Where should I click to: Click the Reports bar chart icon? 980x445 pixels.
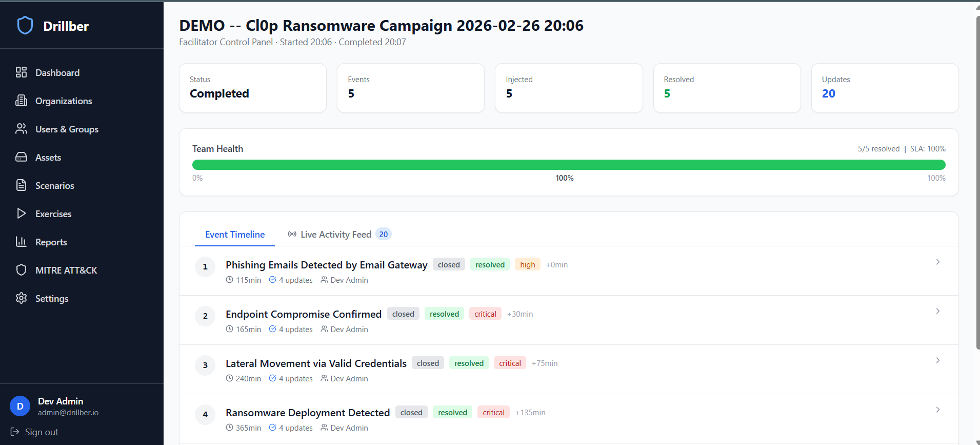pos(21,242)
